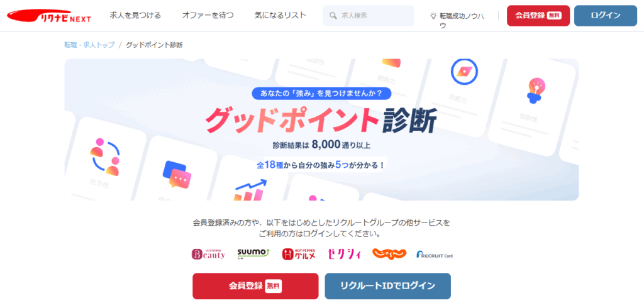The width and height of the screenshot is (644, 303).
Task: Open the オファーを待つ menu item
Action: (x=208, y=16)
